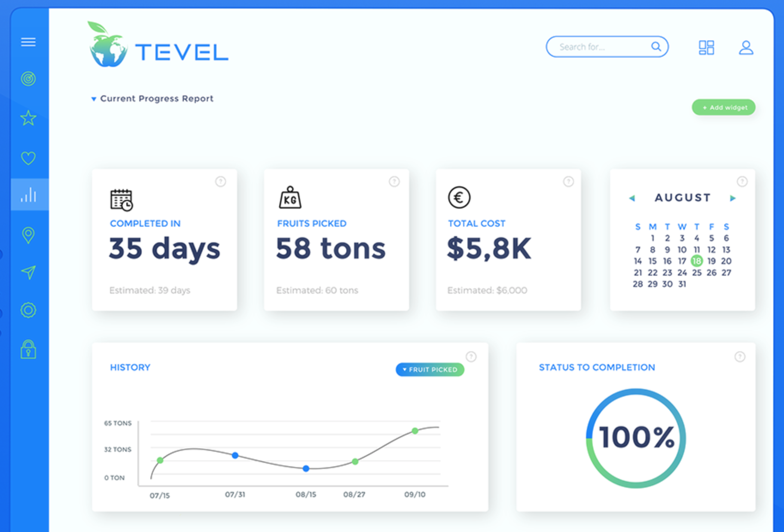
Task: Open the location pin in sidebar
Action: (x=28, y=235)
